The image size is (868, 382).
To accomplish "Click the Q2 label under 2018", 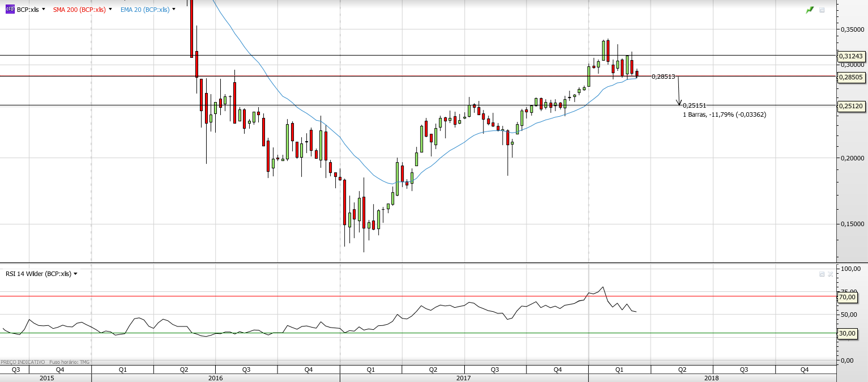I will (x=682, y=370).
